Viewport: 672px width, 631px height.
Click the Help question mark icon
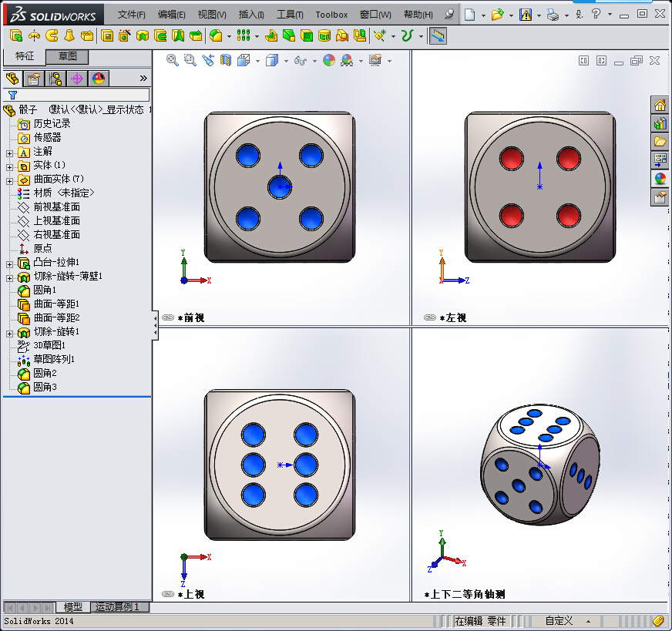596,14
